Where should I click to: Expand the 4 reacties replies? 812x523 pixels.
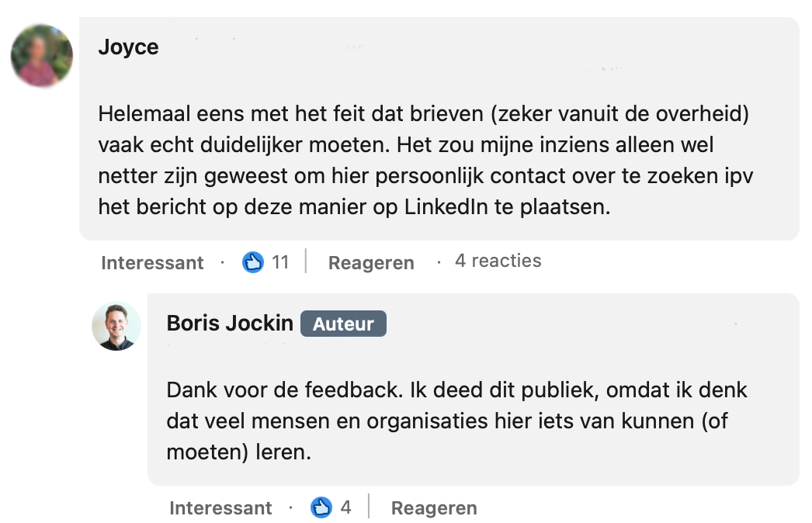(x=498, y=261)
